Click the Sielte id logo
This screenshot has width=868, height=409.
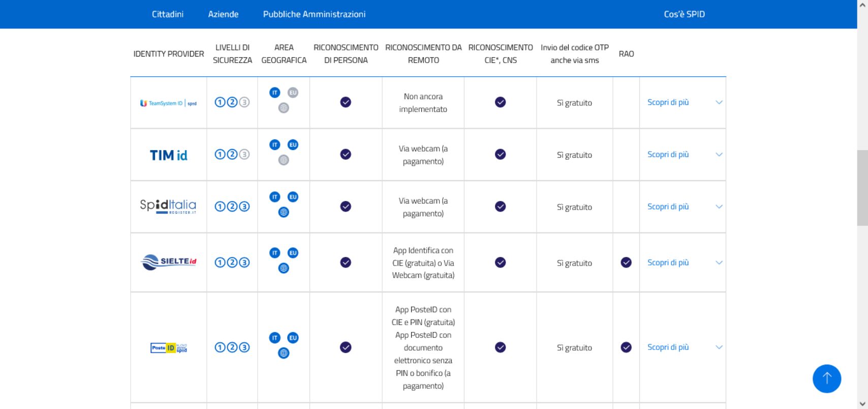tap(168, 262)
